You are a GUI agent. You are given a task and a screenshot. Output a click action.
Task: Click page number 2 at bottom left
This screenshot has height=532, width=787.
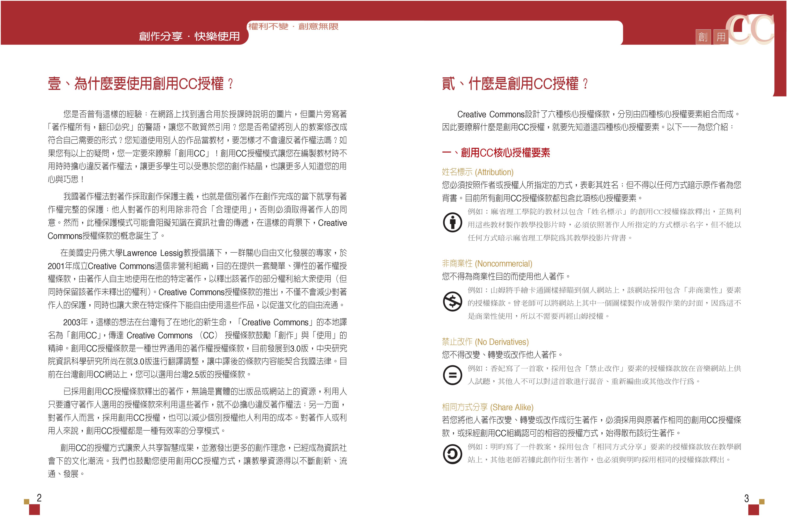[39, 498]
